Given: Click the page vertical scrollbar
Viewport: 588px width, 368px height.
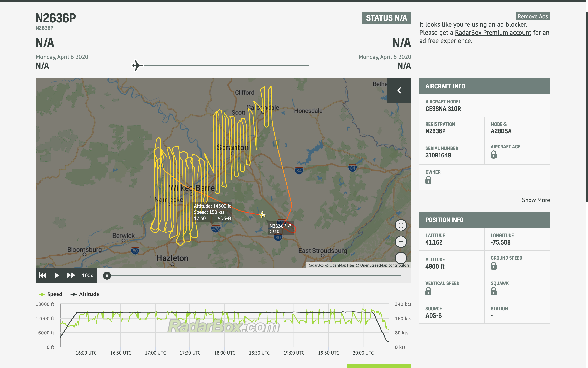Looking at the screenshot, I should (x=587, y=107).
